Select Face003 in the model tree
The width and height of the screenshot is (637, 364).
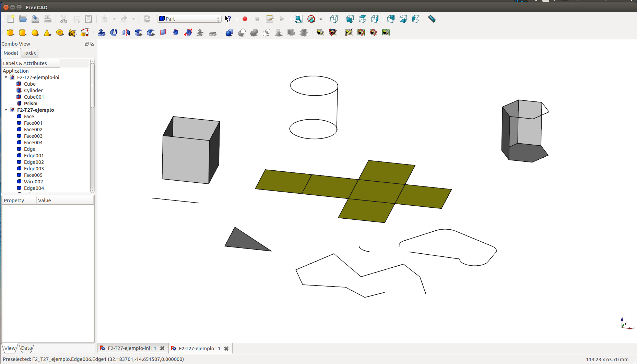pyautogui.click(x=33, y=136)
